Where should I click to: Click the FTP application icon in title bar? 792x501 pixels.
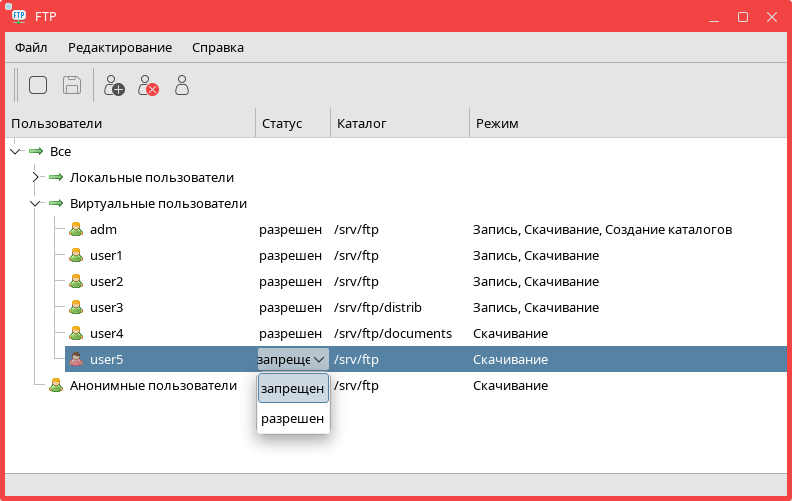pos(19,17)
